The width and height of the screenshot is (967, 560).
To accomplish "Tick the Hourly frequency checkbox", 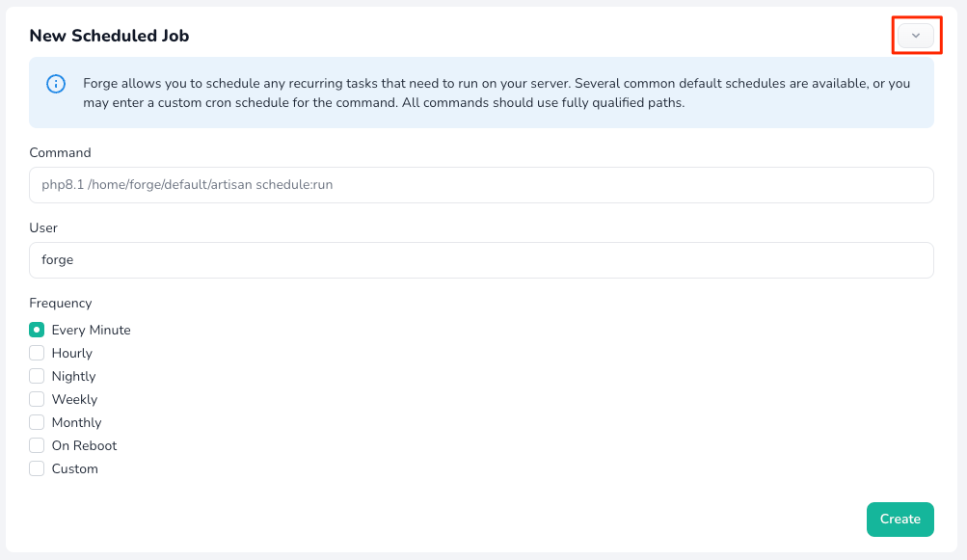I will pos(37,353).
